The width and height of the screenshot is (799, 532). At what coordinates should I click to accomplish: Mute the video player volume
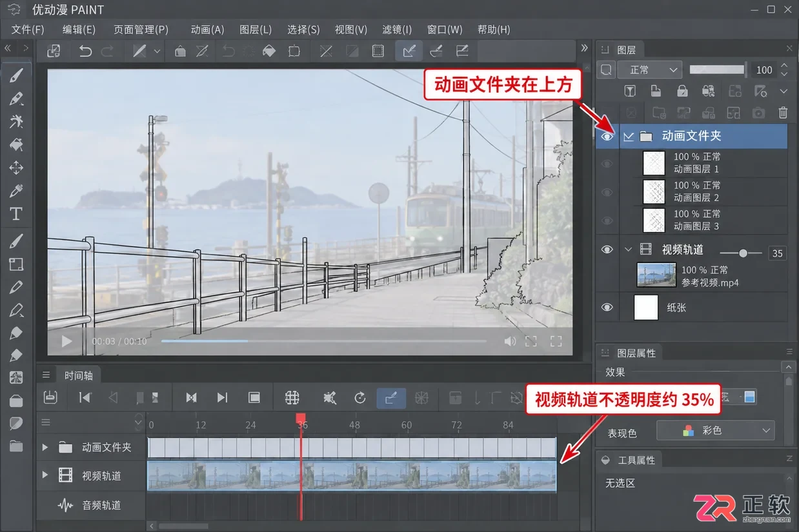(x=510, y=341)
